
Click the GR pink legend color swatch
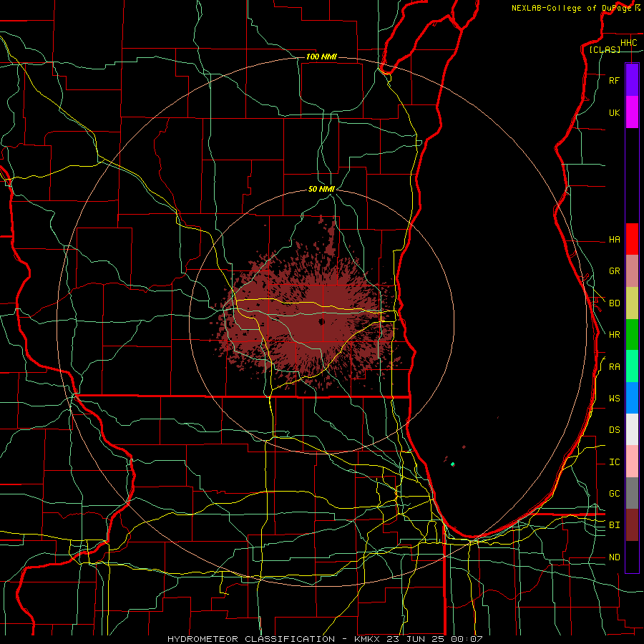pos(632,271)
